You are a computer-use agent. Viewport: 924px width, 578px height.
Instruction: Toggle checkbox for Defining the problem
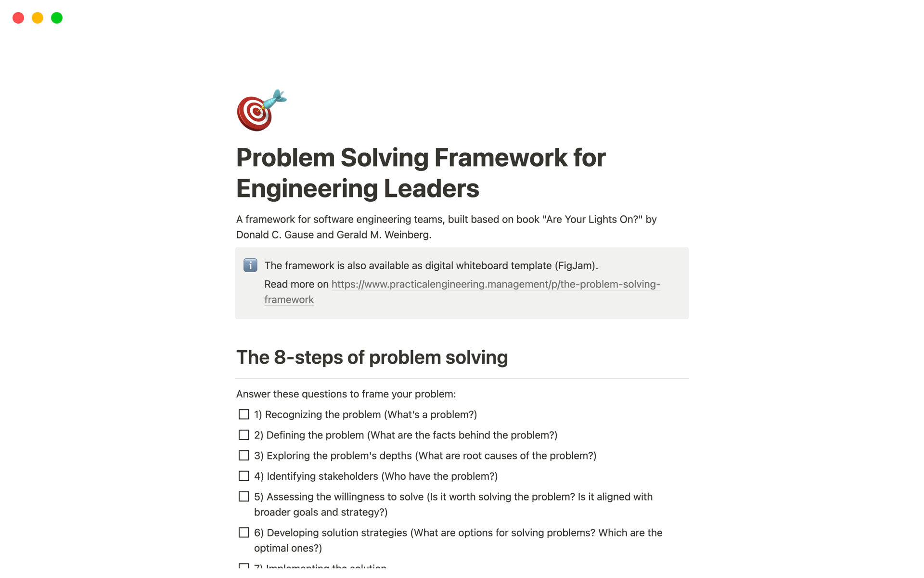point(244,435)
